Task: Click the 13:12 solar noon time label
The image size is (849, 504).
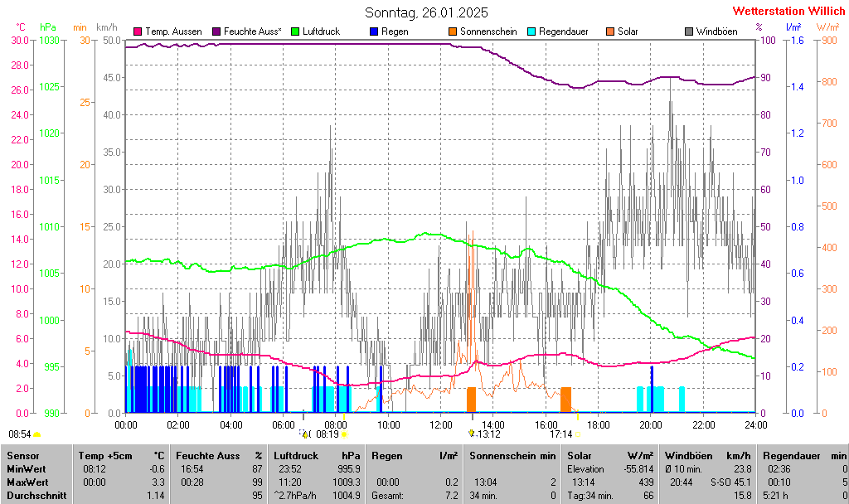Action: click(489, 434)
